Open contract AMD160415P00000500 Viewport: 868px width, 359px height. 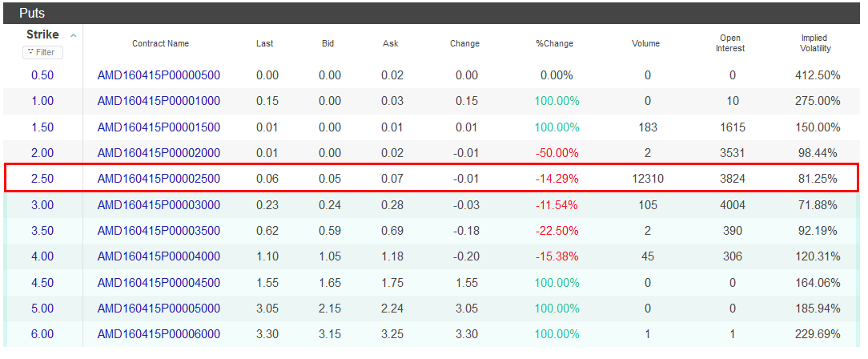click(x=159, y=75)
